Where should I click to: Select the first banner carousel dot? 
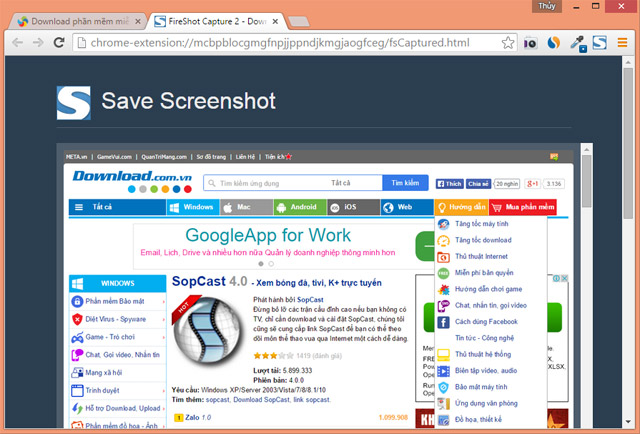pyautogui.click(x=261, y=264)
